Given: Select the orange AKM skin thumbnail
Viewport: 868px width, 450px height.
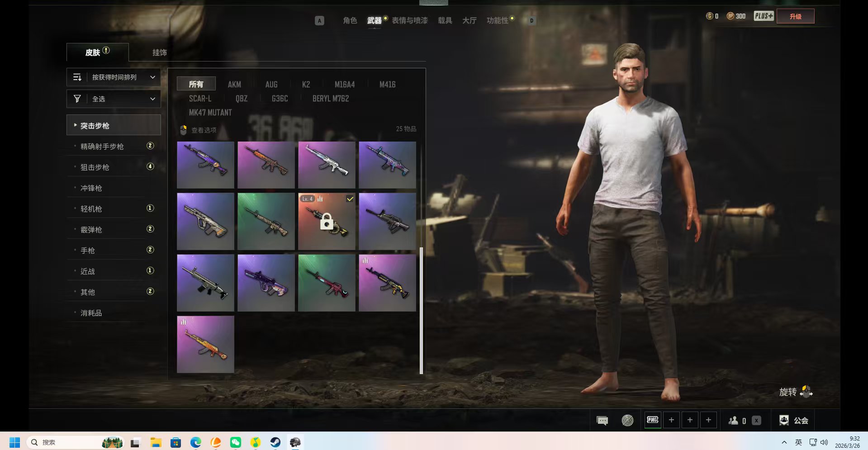Looking at the screenshot, I should click(205, 345).
